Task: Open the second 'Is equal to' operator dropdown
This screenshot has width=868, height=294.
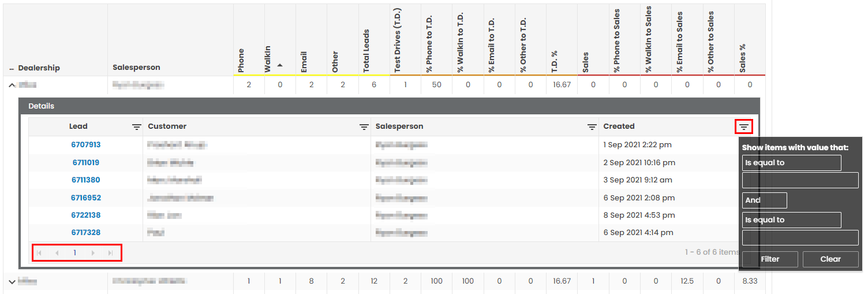Action: pos(791,220)
